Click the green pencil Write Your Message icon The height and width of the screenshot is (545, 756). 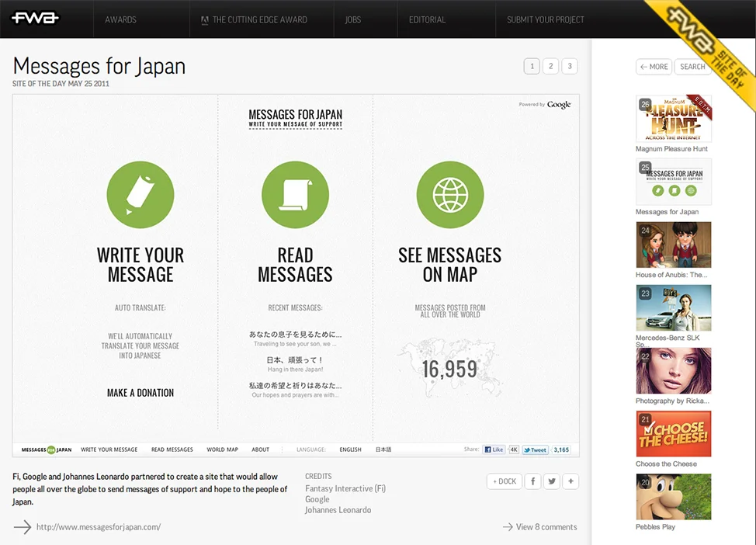[x=140, y=194]
